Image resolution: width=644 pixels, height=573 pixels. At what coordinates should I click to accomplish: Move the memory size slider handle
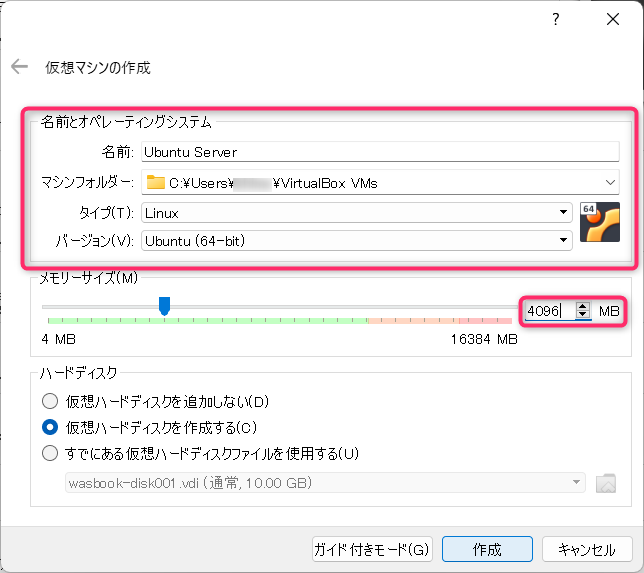tap(164, 306)
